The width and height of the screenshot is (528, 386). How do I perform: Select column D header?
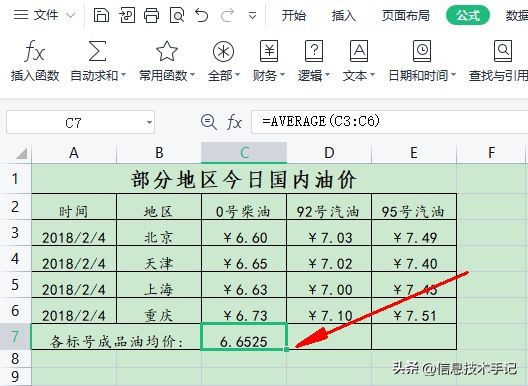329,153
